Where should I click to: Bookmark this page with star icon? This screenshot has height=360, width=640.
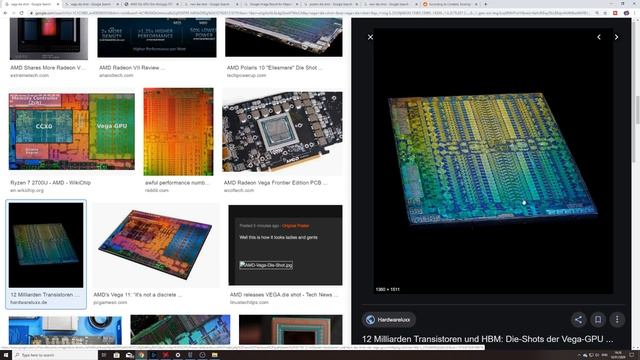(605, 13)
